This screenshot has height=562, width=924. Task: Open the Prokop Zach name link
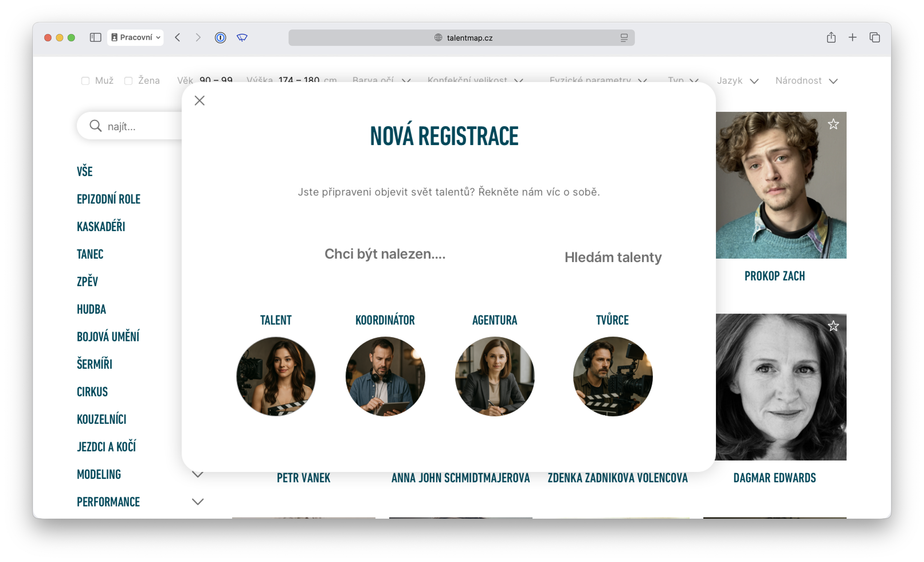[775, 276]
